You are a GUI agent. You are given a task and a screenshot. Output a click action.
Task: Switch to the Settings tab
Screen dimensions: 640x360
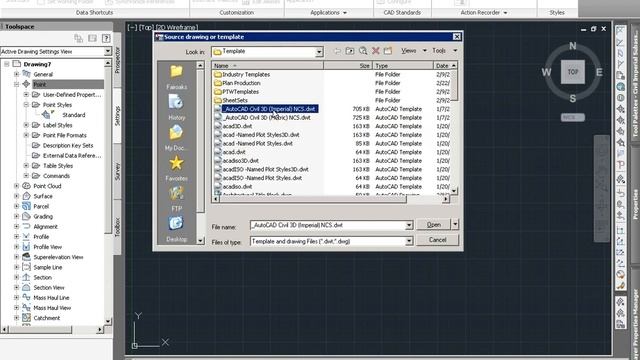click(117, 116)
